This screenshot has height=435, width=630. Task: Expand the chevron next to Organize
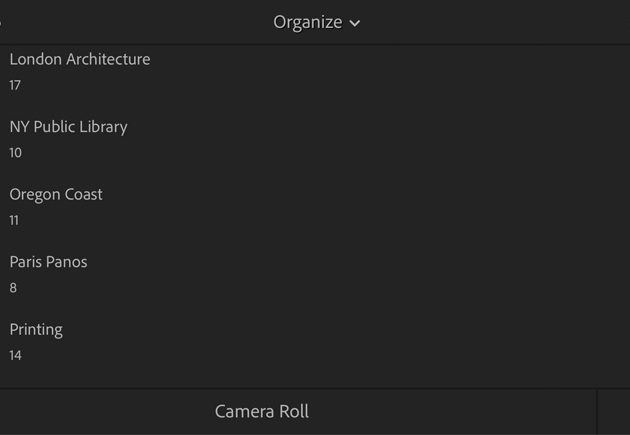click(355, 23)
